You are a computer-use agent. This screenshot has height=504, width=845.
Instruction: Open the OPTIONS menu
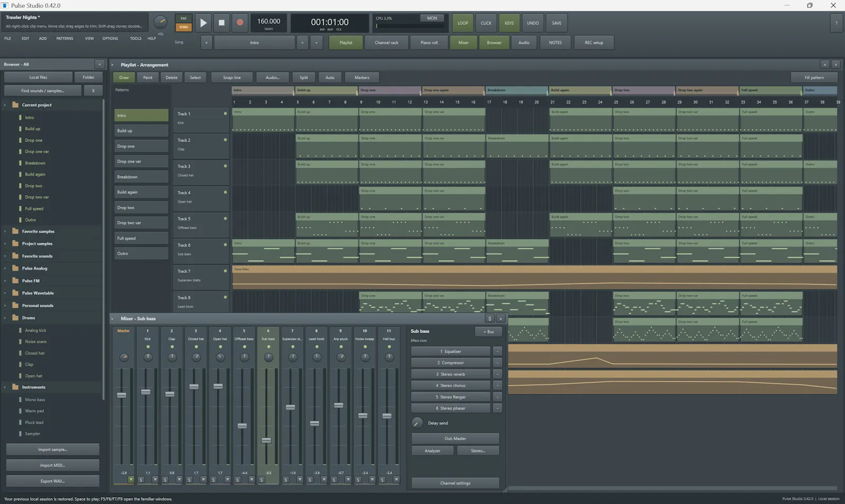coord(110,39)
